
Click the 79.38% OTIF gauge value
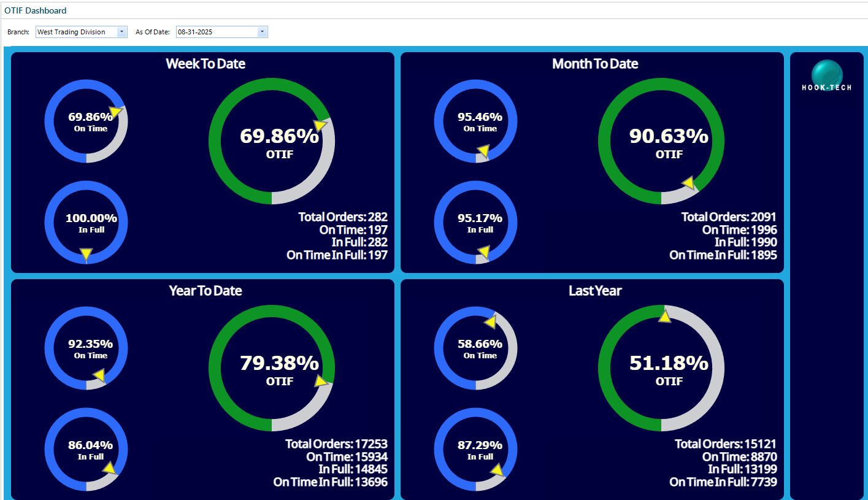pyautogui.click(x=279, y=363)
